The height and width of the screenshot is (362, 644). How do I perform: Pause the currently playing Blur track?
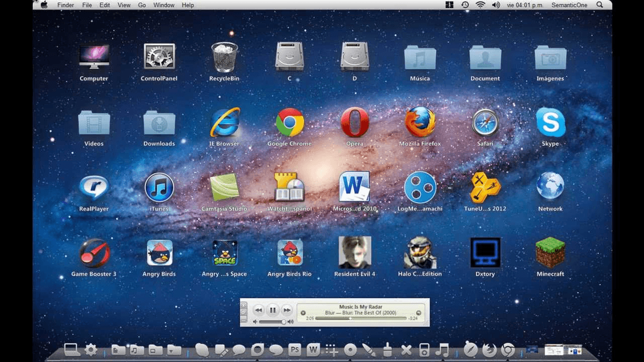pyautogui.click(x=273, y=310)
